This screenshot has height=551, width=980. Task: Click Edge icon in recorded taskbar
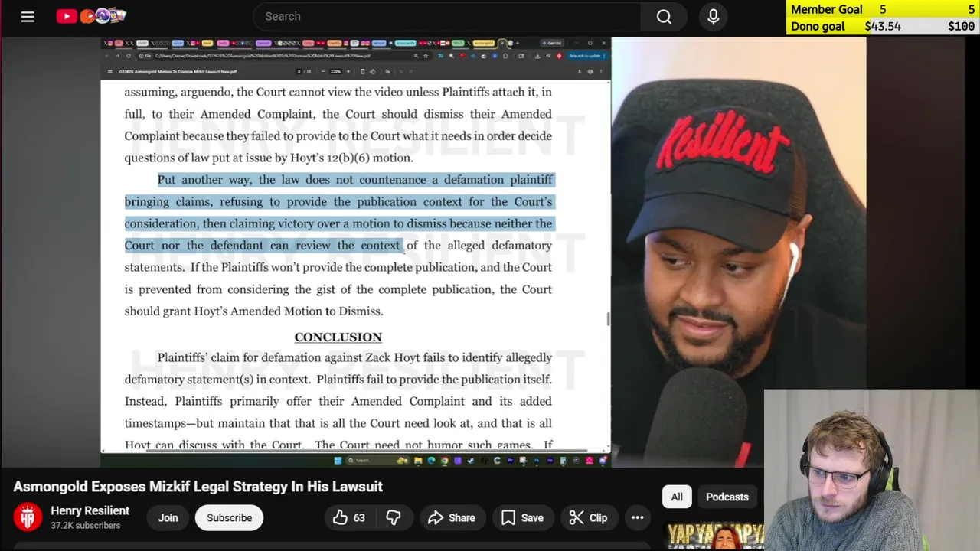click(431, 461)
